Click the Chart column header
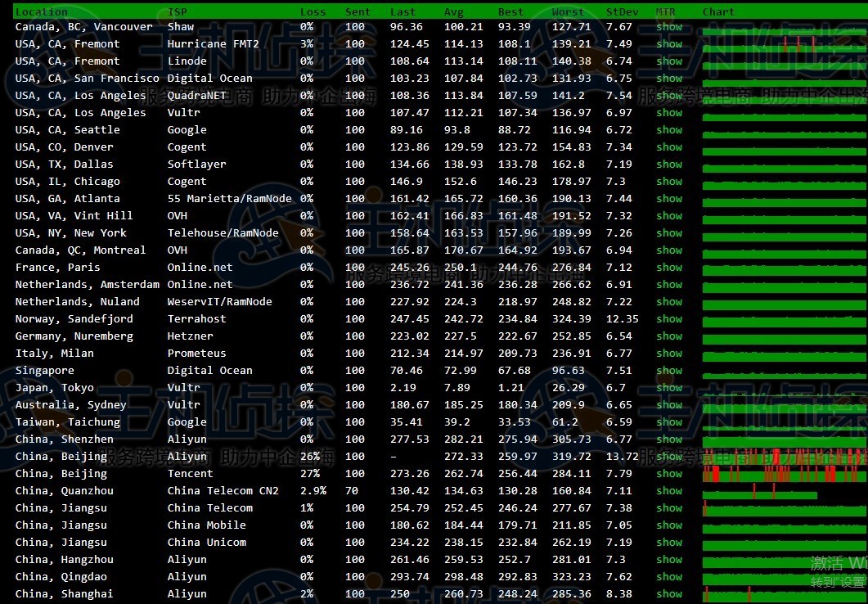Image resolution: width=868 pixels, height=604 pixels. [718, 12]
